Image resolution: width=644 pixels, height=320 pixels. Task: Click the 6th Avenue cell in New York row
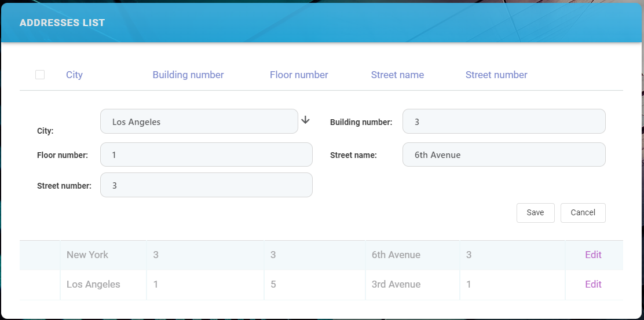click(396, 255)
